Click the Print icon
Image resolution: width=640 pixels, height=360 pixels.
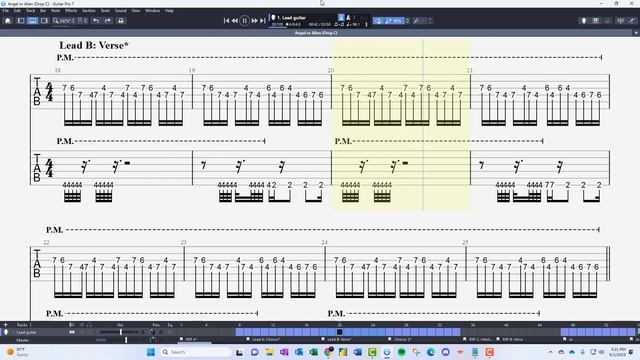tap(121, 21)
